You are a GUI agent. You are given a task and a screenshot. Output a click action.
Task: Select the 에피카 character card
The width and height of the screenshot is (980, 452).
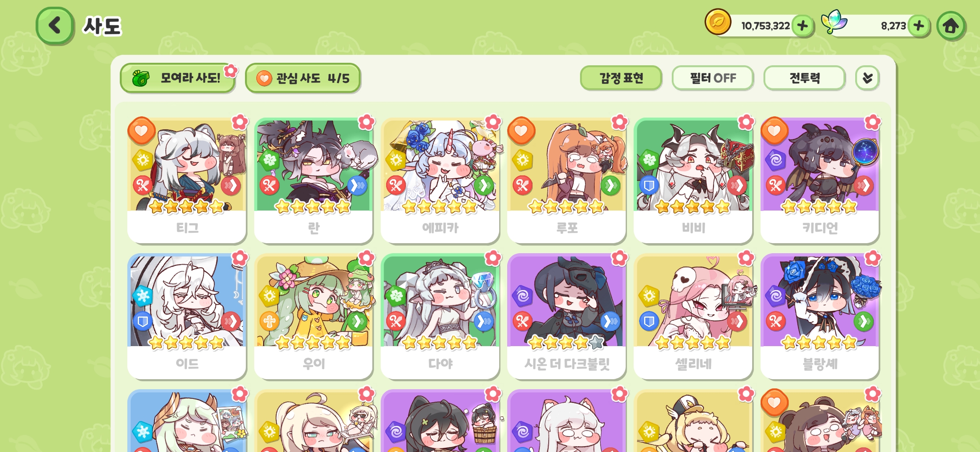(440, 181)
